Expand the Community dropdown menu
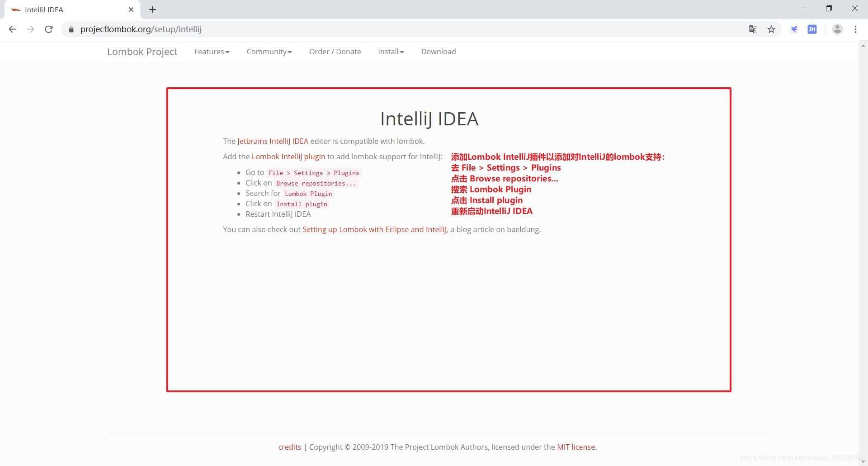 coord(269,52)
